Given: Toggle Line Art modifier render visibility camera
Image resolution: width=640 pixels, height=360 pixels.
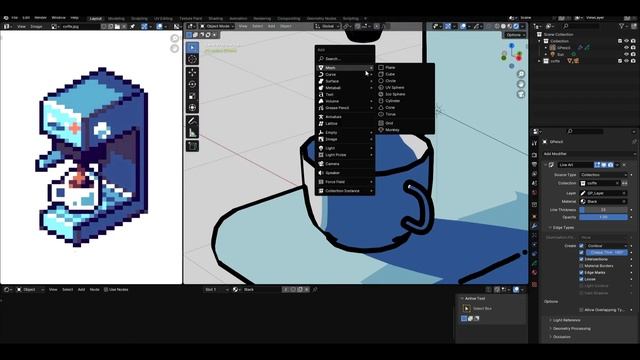Looking at the screenshot, I should (611, 165).
